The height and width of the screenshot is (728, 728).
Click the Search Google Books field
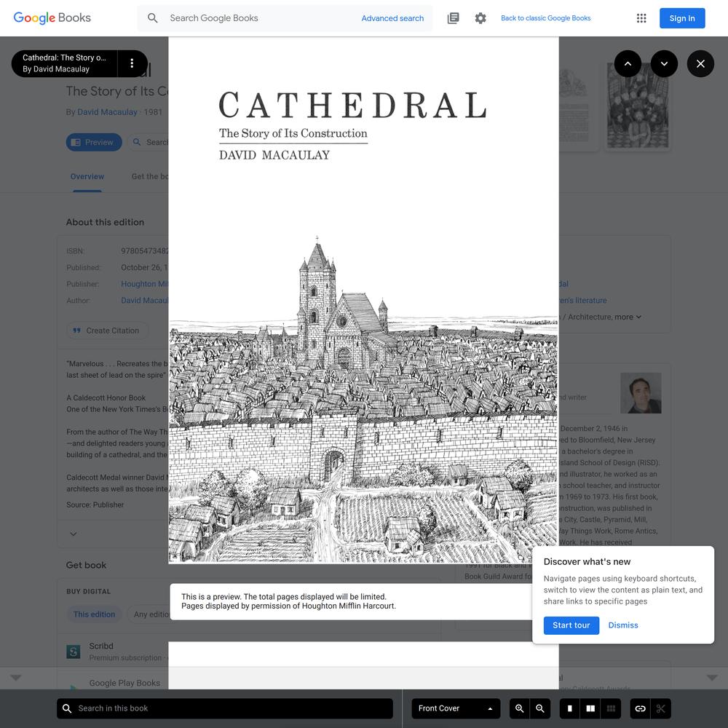point(260,18)
